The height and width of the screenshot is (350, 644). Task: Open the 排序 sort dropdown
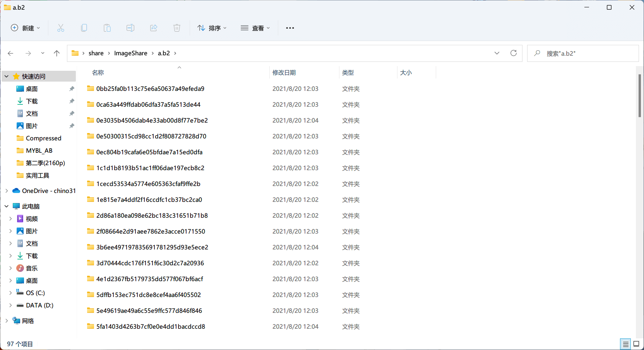click(x=212, y=28)
